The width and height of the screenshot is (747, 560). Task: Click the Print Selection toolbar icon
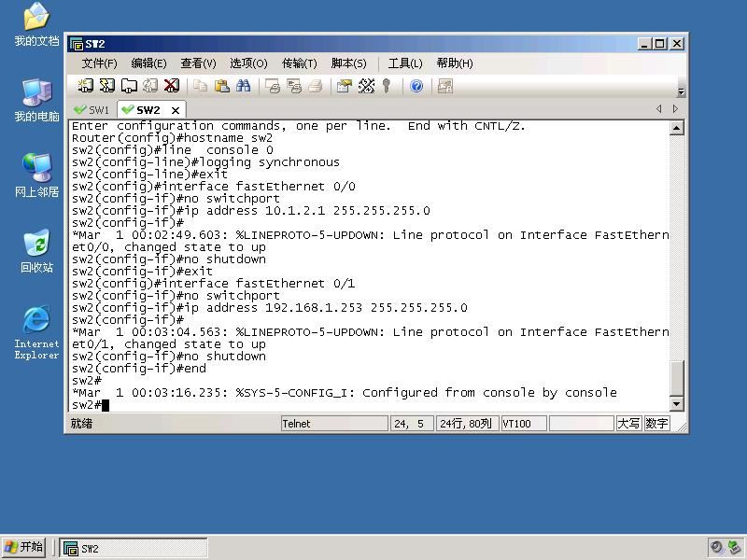tap(294, 86)
